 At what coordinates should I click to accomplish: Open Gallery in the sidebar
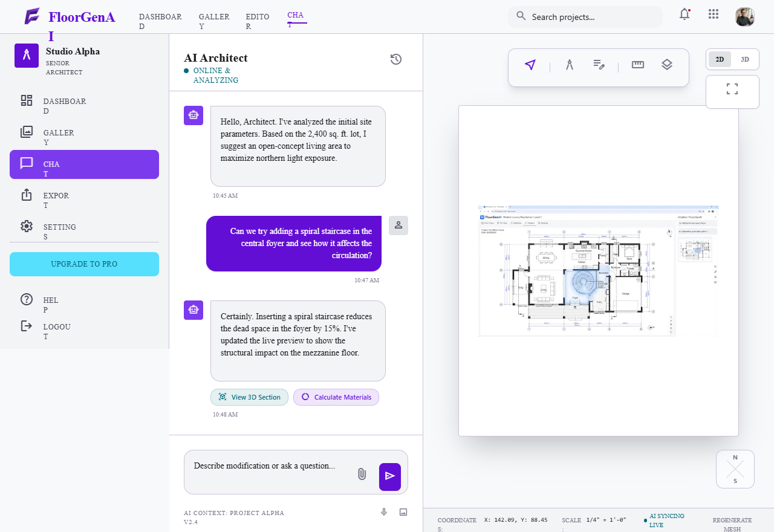tap(84, 134)
